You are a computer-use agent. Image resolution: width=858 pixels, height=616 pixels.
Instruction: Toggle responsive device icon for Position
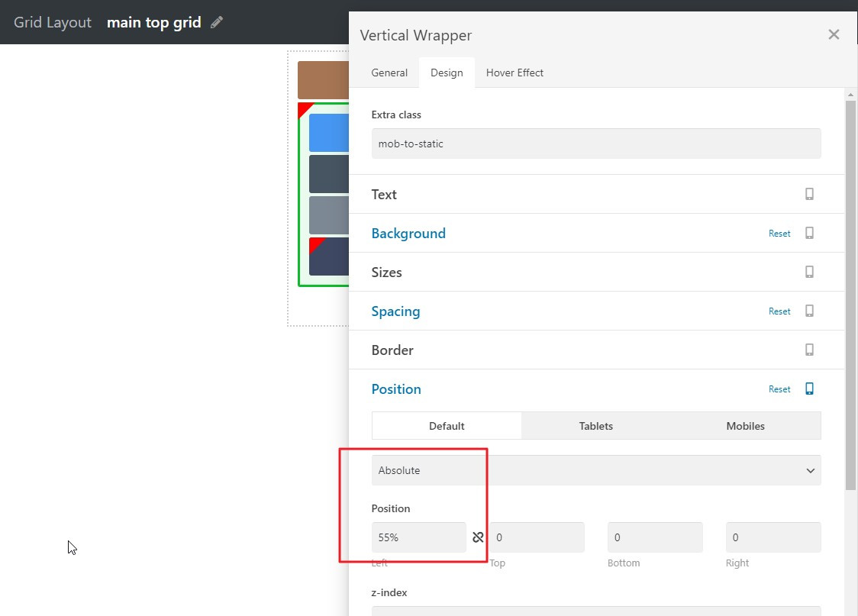[809, 389]
